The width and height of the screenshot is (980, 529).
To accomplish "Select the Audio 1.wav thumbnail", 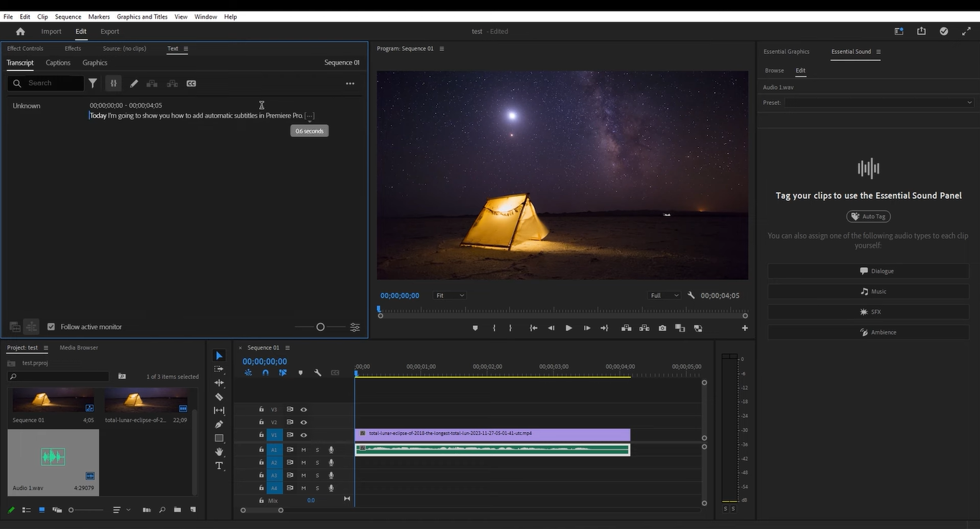I will [x=53, y=457].
